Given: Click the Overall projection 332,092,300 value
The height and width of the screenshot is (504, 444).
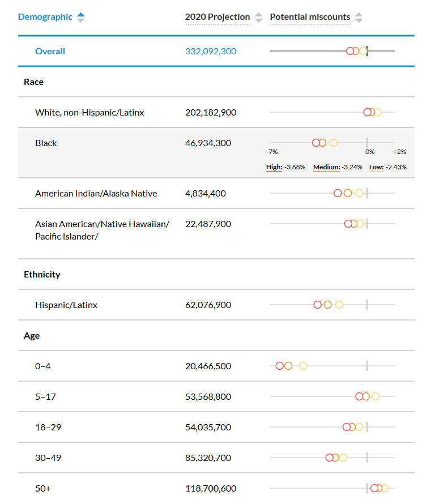Looking at the screenshot, I should [x=211, y=52].
